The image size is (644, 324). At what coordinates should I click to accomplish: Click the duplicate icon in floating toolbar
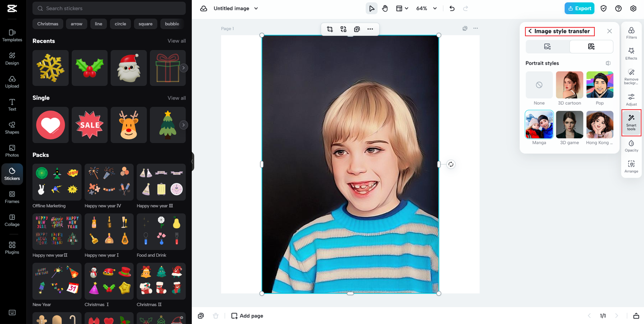tap(357, 29)
